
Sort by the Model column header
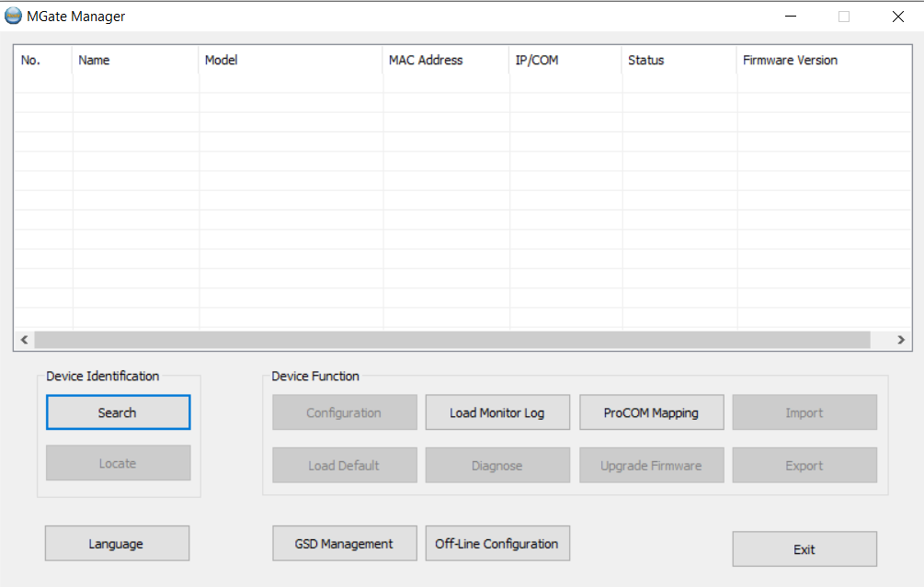[291, 60]
